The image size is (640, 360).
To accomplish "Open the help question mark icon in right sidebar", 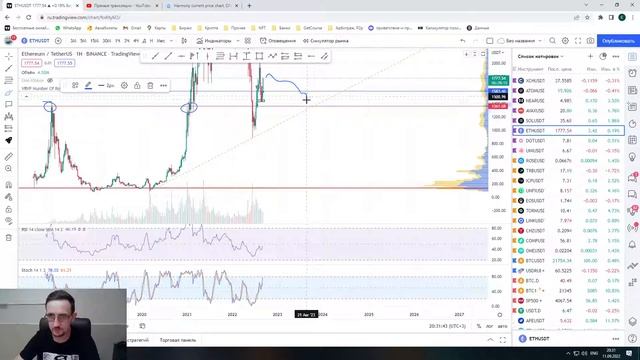I will pos(632,338).
